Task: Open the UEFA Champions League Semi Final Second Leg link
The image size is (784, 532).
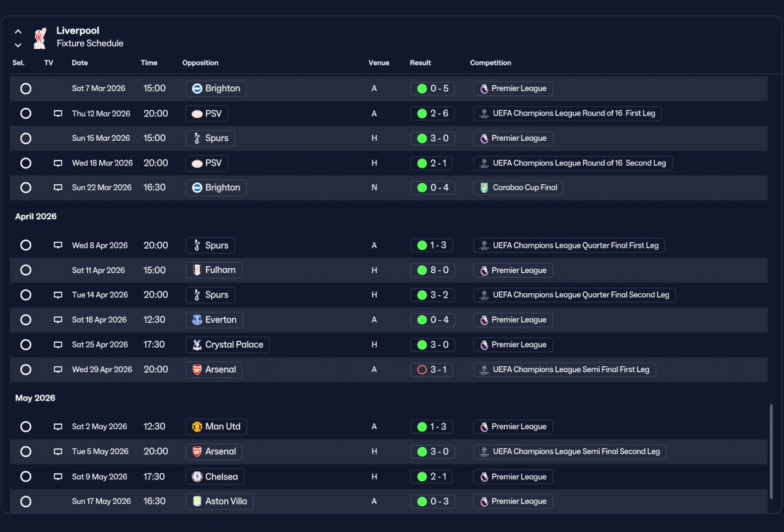Action: point(570,451)
